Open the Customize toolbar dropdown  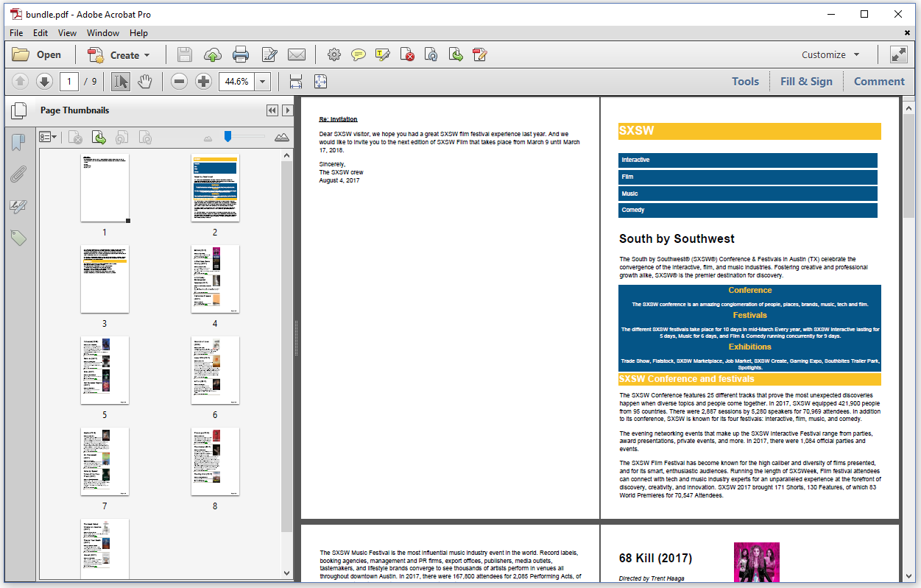[830, 55]
